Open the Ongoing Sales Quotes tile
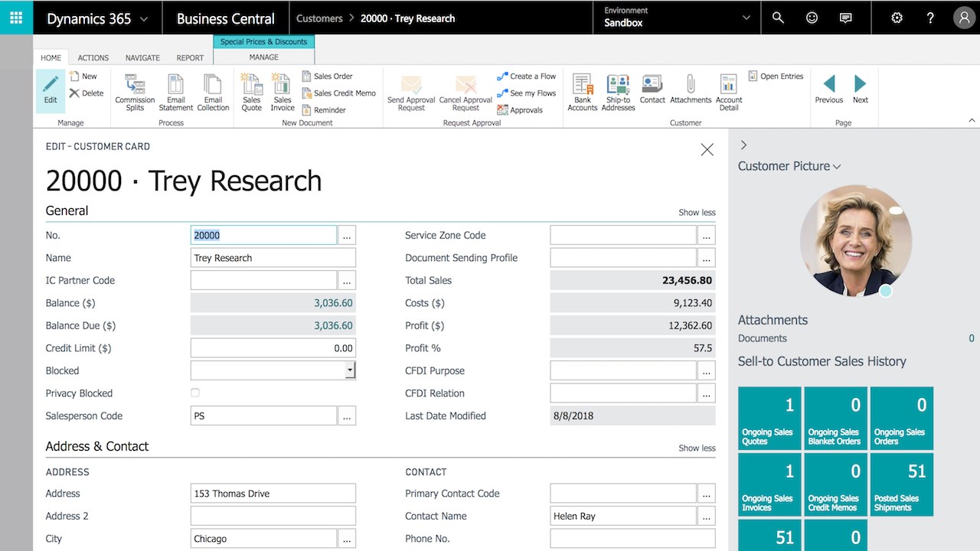This screenshot has height=551, width=980. pyautogui.click(x=769, y=418)
